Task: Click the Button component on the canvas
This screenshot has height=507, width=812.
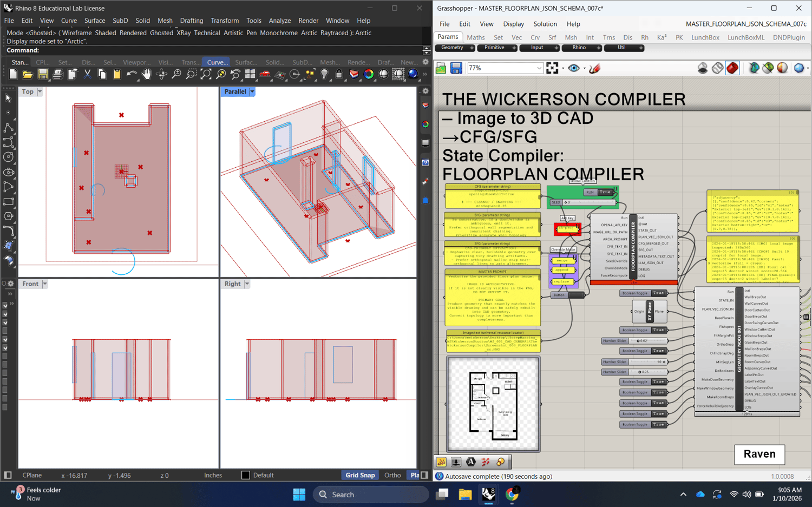Action: tap(568, 295)
